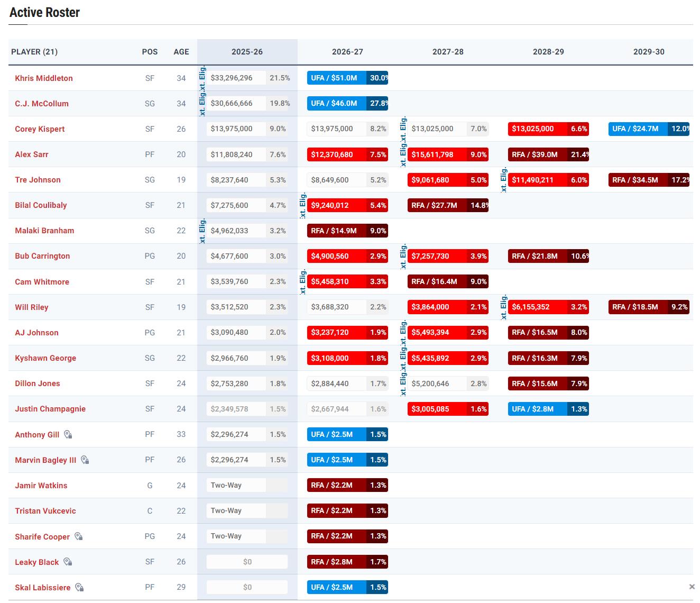Click the tag-lock icon next to Marvin Bagley III
700x603 pixels.
pos(85,460)
